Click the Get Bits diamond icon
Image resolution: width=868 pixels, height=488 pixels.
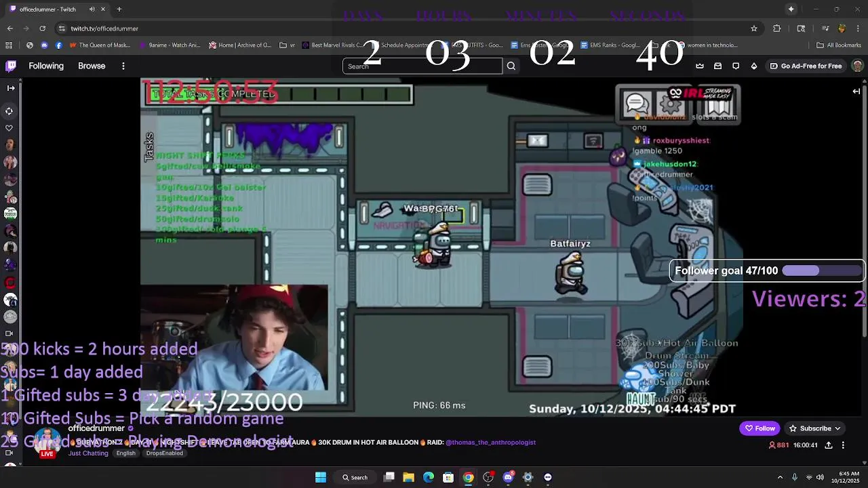(x=754, y=66)
